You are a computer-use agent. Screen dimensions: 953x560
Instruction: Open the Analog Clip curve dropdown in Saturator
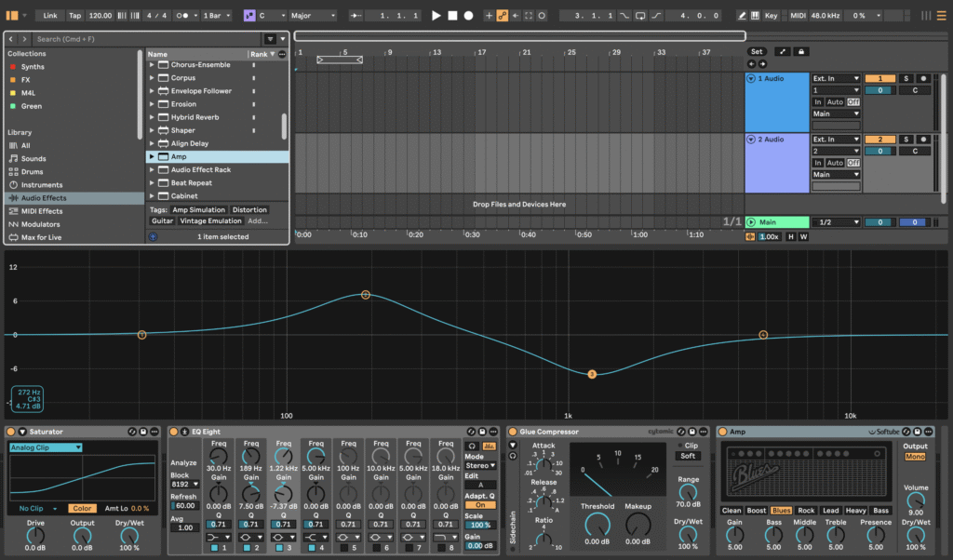click(x=44, y=447)
